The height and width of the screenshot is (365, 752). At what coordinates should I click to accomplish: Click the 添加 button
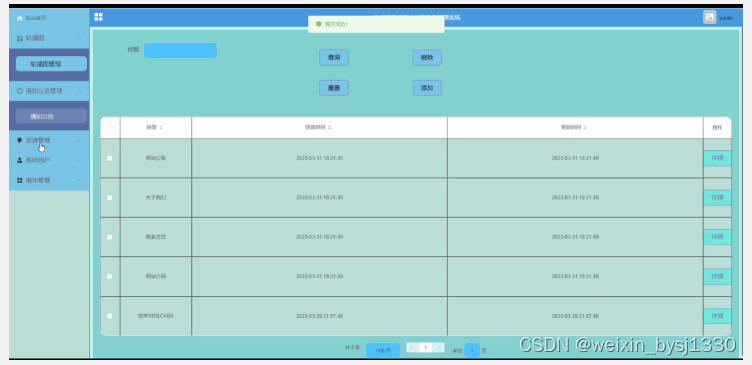427,88
